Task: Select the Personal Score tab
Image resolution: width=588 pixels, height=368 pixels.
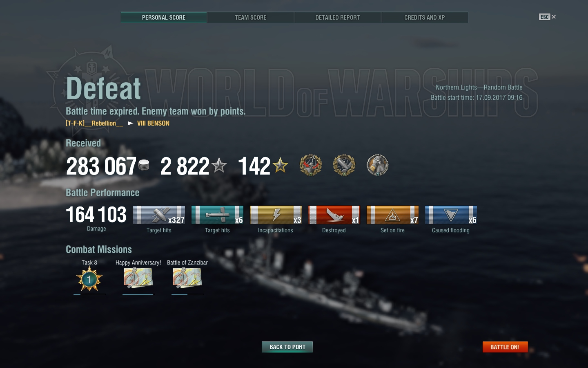Action: pos(163,18)
